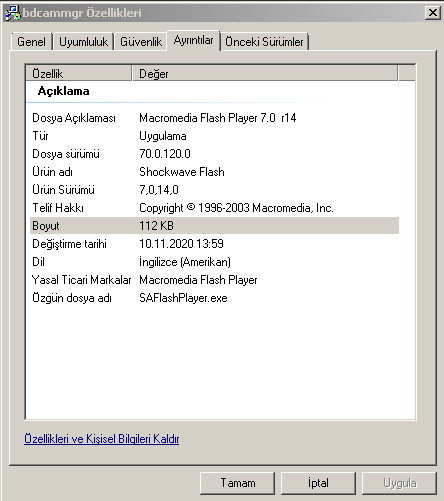444x501 pixels.
Task: Click the disabled Uygula button
Action: click(x=399, y=483)
